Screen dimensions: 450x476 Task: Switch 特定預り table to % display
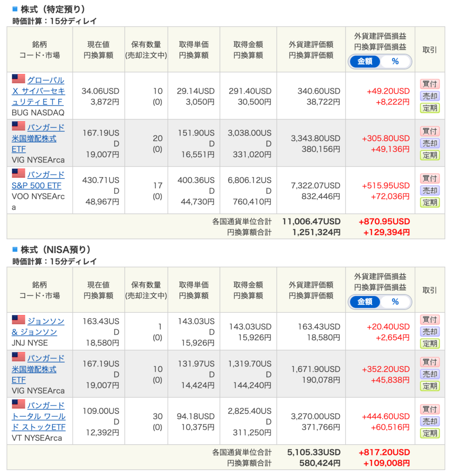point(395,61)
